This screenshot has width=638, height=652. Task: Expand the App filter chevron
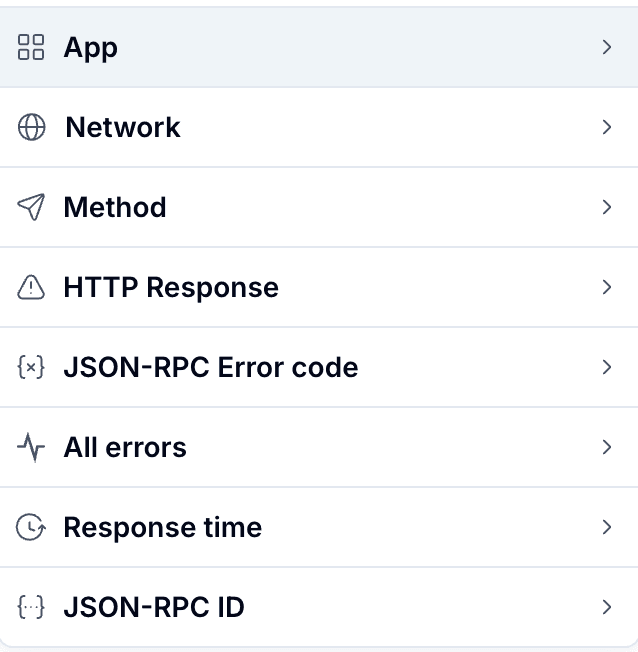coord(606,47)
